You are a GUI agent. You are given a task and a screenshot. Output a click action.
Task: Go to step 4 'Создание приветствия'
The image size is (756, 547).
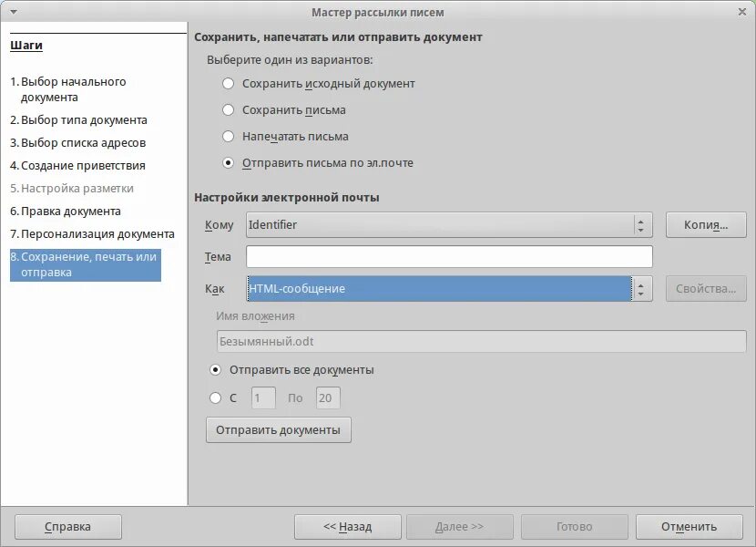click(x=77, y=166)
